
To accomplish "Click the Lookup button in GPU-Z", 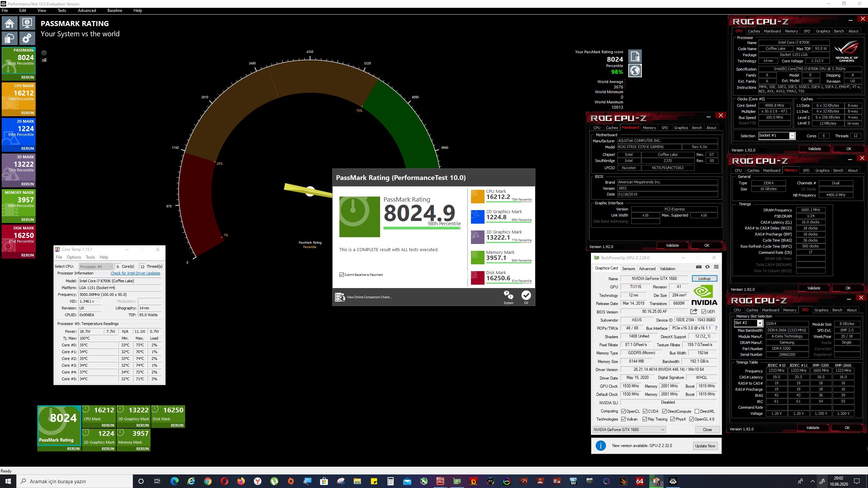I will (x=704, y=278).
